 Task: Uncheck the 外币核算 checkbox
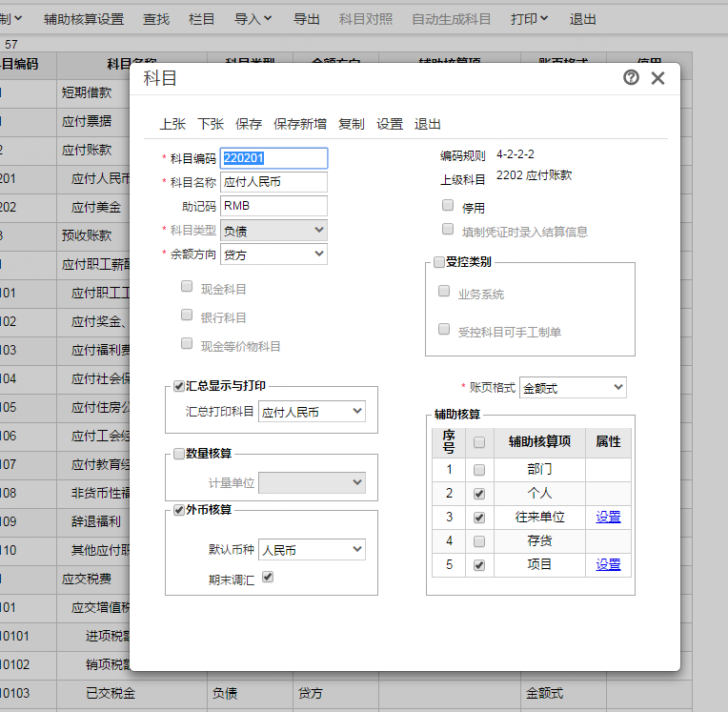click(179, 511)
